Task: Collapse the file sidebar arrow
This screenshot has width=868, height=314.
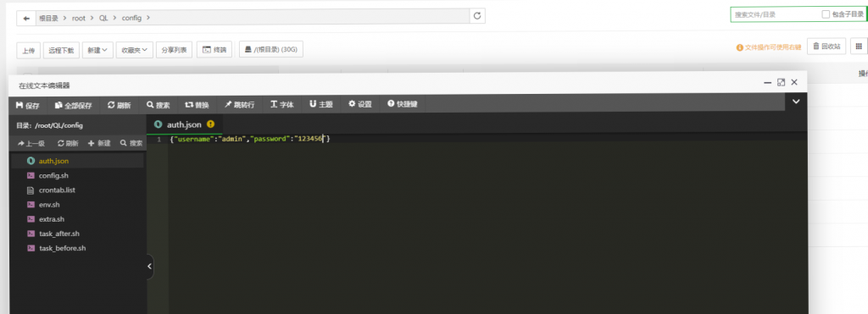Action: click(149, 267)
